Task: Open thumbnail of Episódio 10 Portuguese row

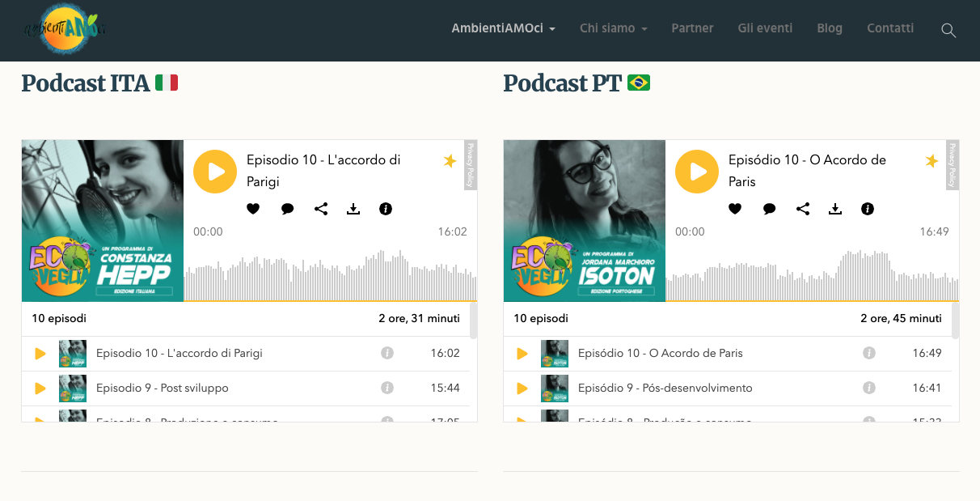Action: pos(555,354)
